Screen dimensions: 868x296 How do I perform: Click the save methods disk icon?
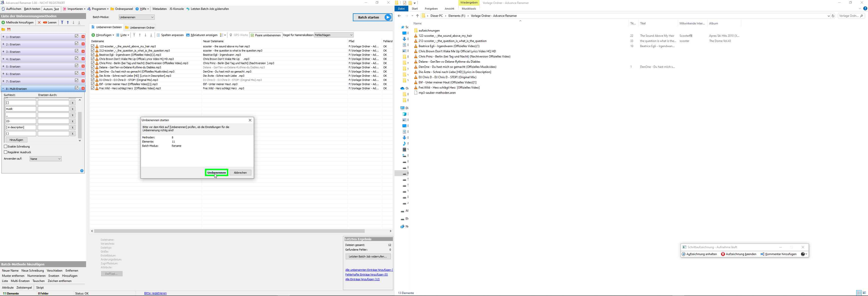click(9, 29)
